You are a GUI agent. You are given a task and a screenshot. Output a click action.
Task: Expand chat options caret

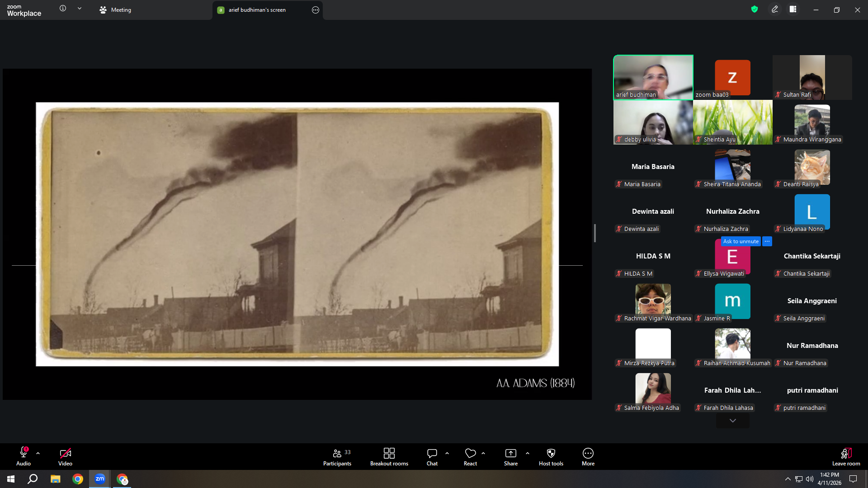pos(447,453)
